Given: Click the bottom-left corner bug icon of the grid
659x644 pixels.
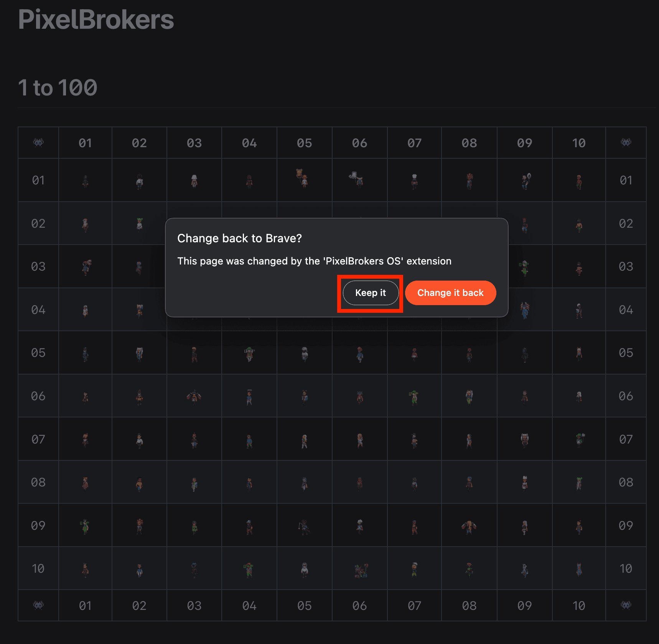Looking at the screenshot, I should [x=38, y=605].
